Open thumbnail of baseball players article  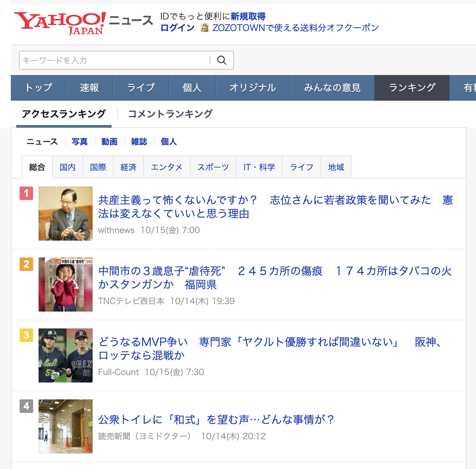(66, 355)
